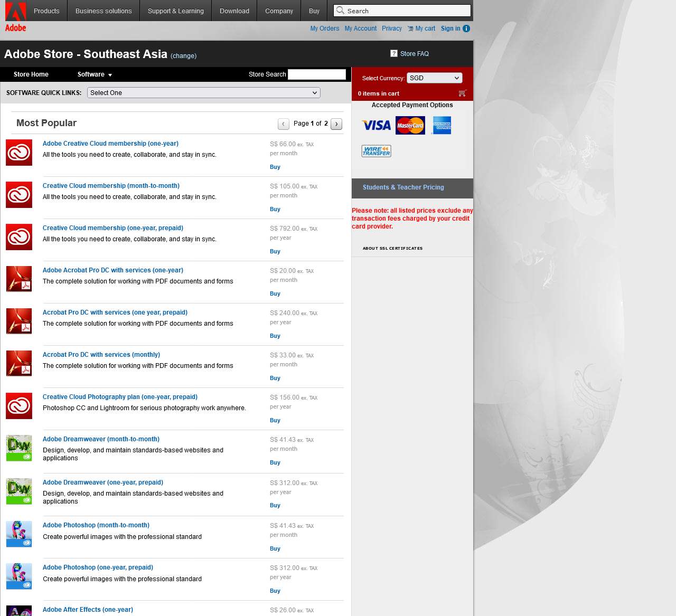
Task: Open Adobe Dreamweaver (one-year, prepaid) link
Action: (103, 482)
